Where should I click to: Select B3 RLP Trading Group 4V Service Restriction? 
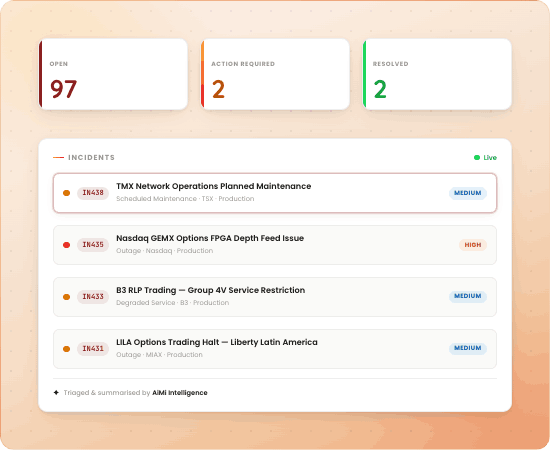275,297
